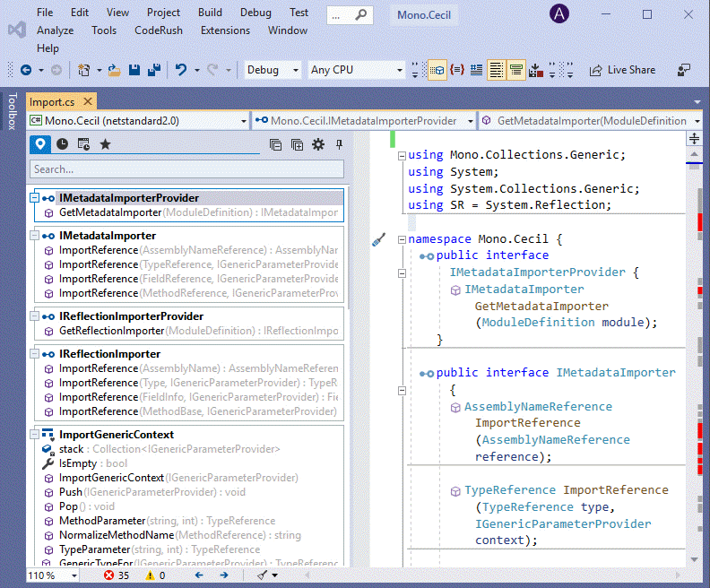Open the 110 % zoom dropdown
The height and width of the screenshot is (588, 710).
tap(53, 575)
